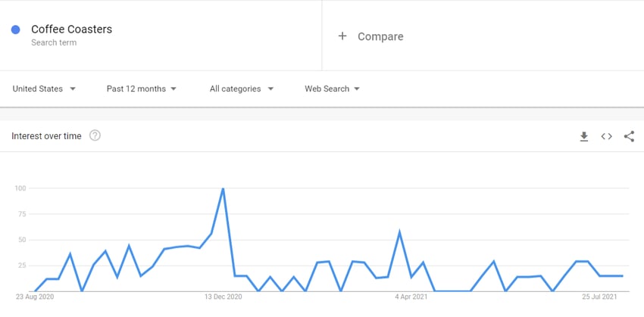Open the help icon beside Interest over time
The image size is (644, 317).
click(x=95, y=135)
